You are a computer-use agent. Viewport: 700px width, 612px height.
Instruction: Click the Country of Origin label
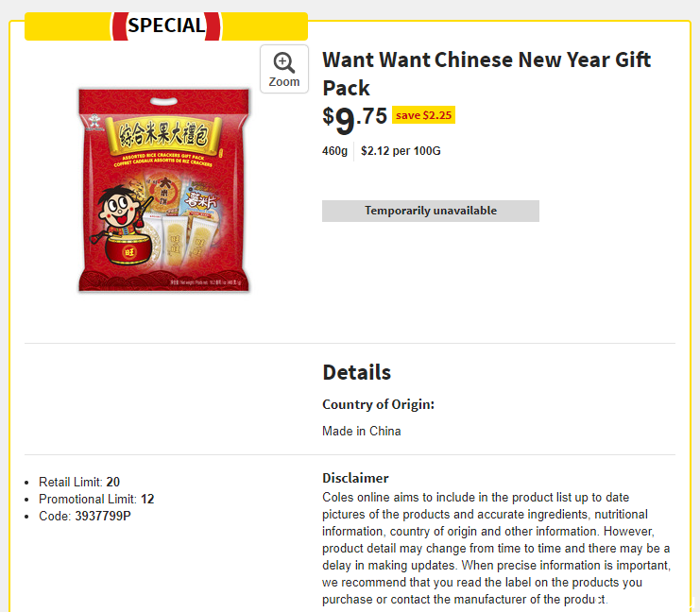tap(378, 404)
